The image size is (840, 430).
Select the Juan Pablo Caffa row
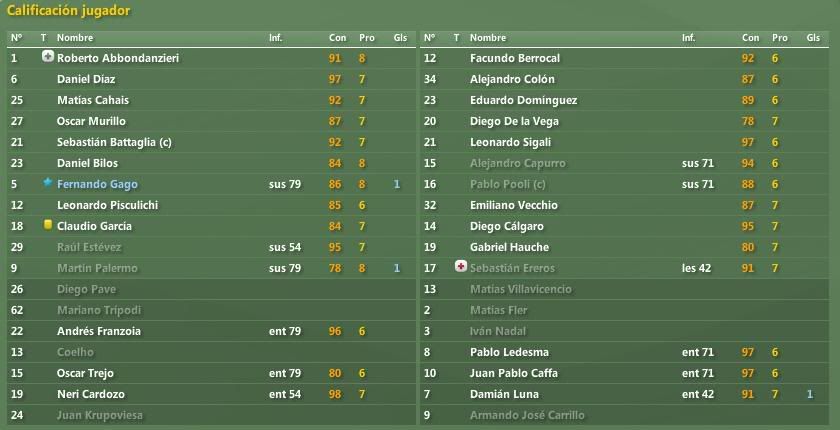[x=625, y=373]
